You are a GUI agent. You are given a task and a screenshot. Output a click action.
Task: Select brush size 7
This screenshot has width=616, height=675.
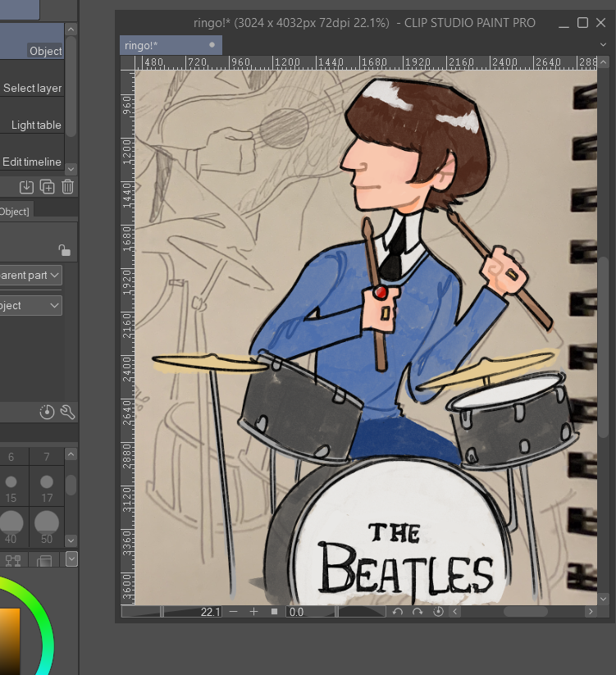click(x=47, y=457)
